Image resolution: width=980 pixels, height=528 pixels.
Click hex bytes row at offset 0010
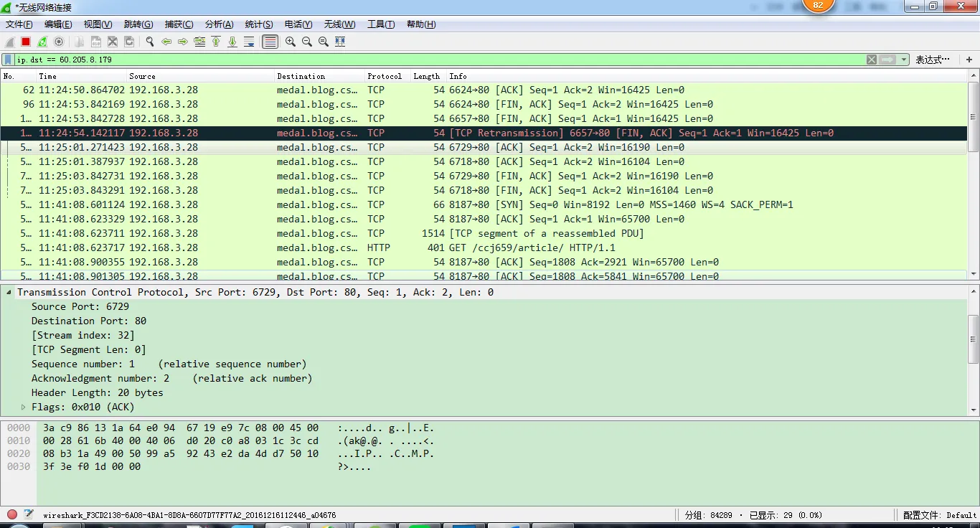[x=181, y=440]
